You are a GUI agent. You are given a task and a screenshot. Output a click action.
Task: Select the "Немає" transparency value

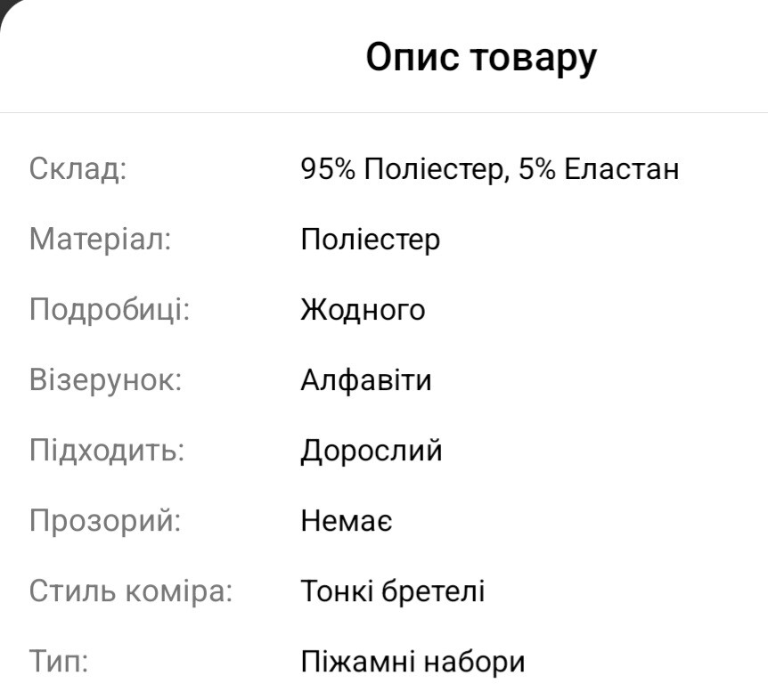click(x=347, y=521)
